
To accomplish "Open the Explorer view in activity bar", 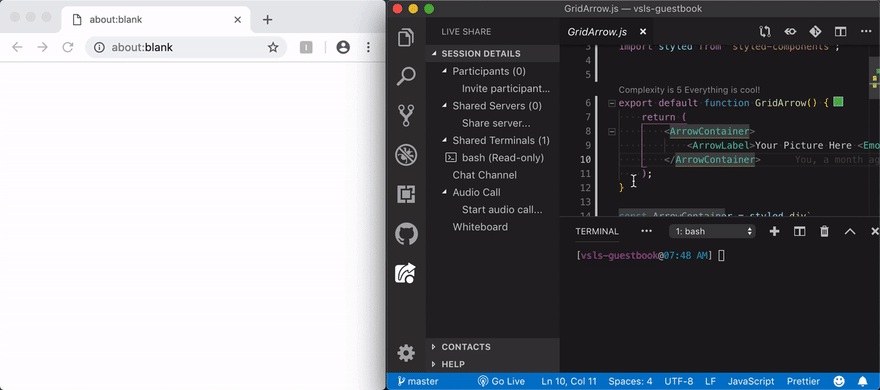I will (406, 38).
